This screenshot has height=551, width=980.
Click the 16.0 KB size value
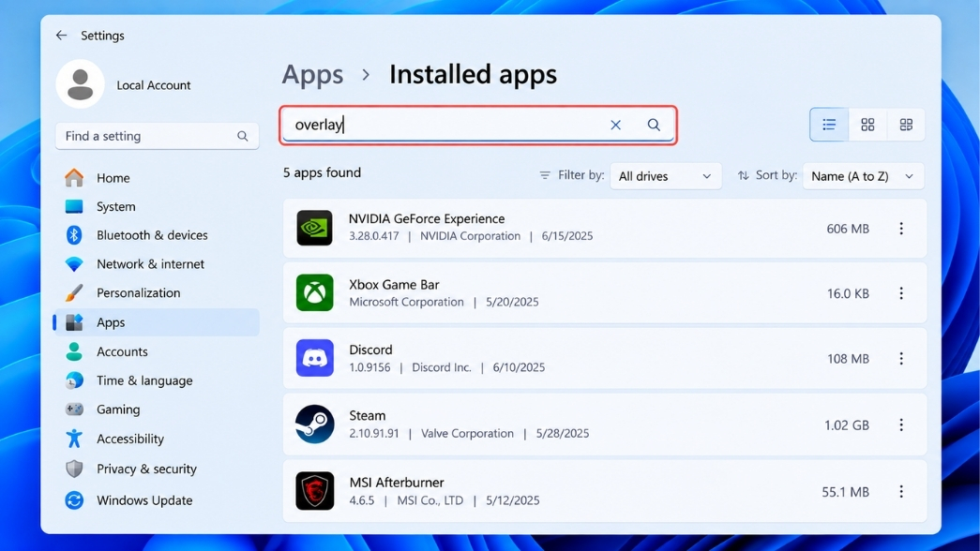848,293
